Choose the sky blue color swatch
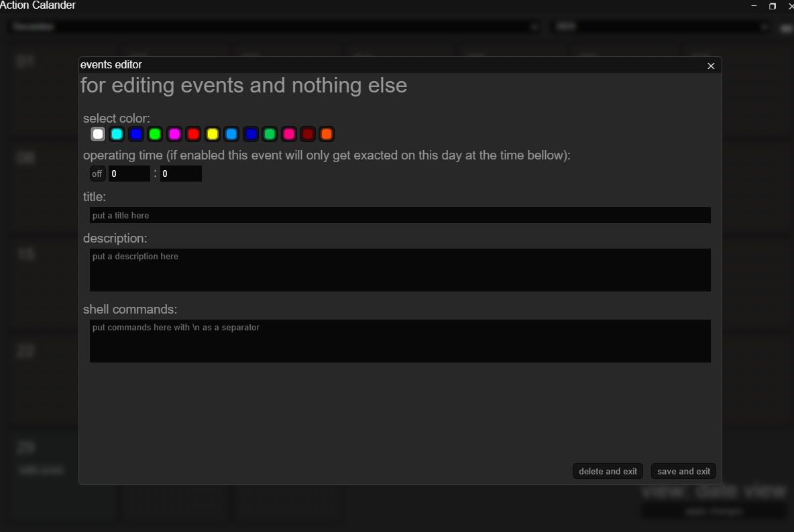Screen dimensions: 794x532 click(x=231, y=134)
